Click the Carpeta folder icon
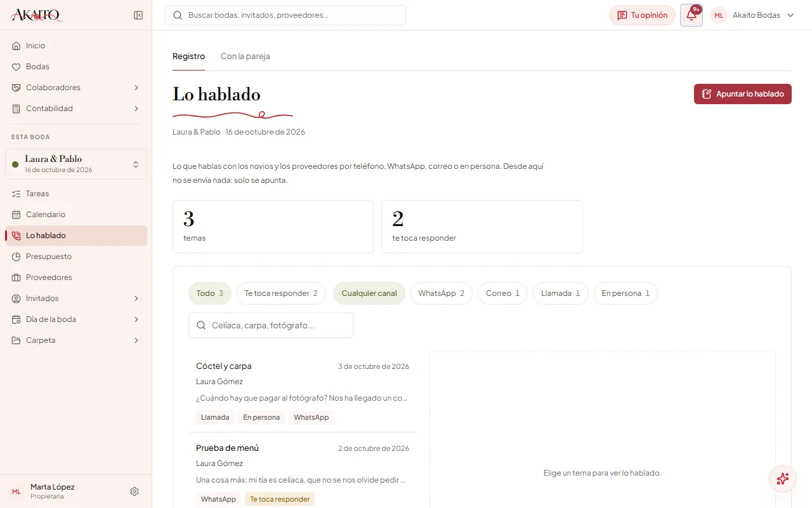 pos(16,340)
